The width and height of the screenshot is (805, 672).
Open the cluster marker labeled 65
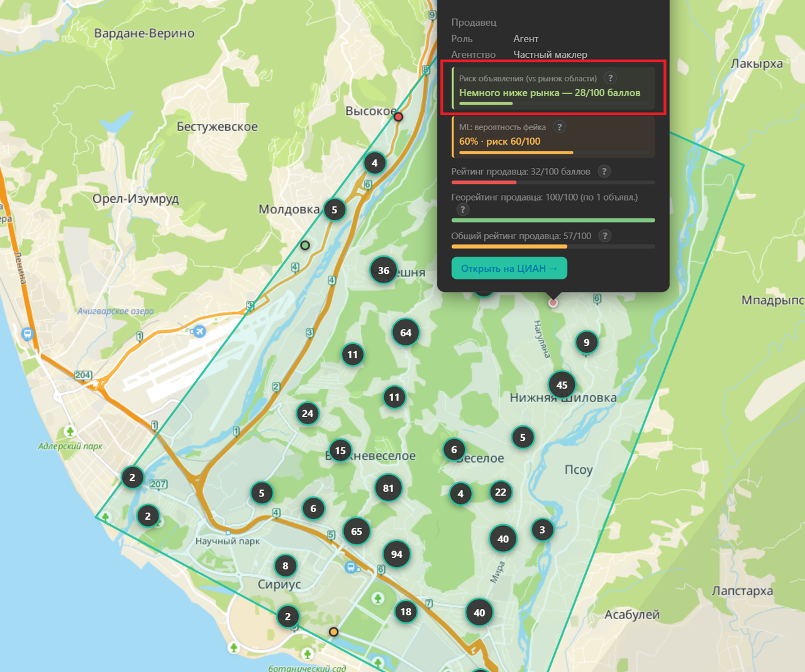pos(357,531)
